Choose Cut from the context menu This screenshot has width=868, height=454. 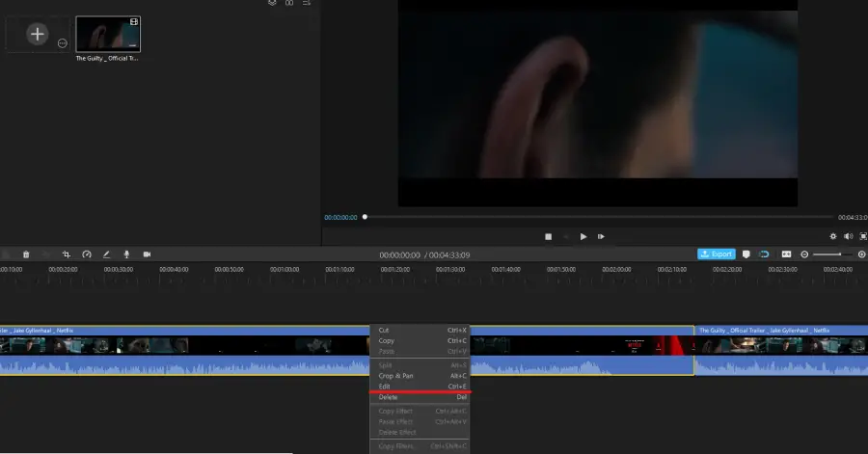pyautogui.click(x=421, y=330)
